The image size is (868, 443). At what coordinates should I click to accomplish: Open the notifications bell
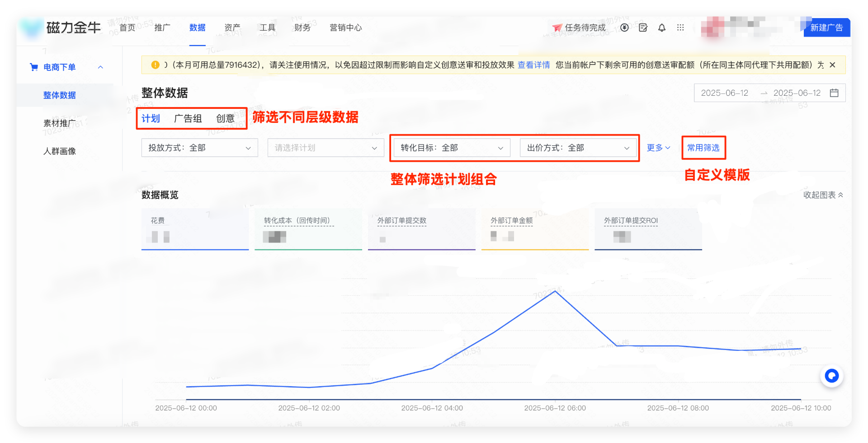click(x=662, y=28)
